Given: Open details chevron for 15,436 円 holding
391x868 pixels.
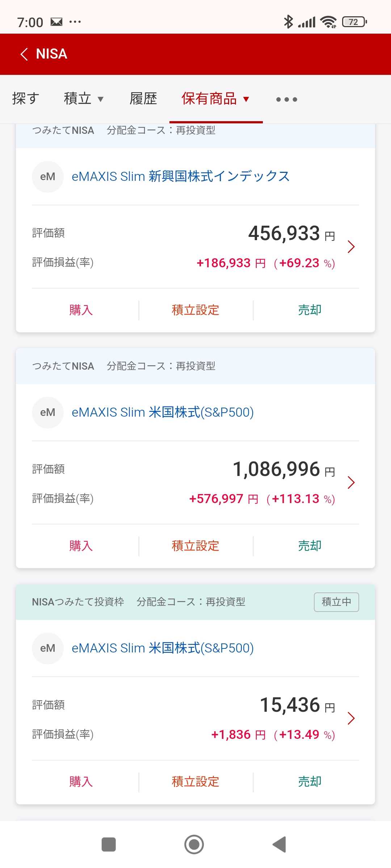Looking at the screenshot, I should 350,718.
